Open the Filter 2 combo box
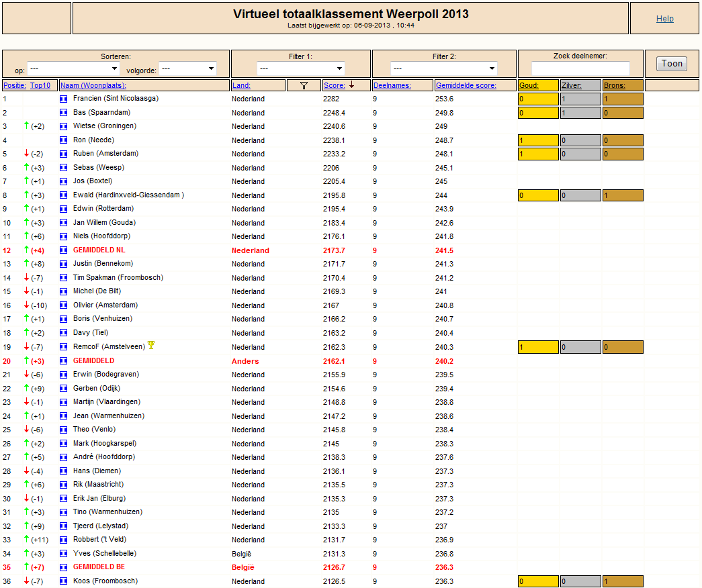 444,68
